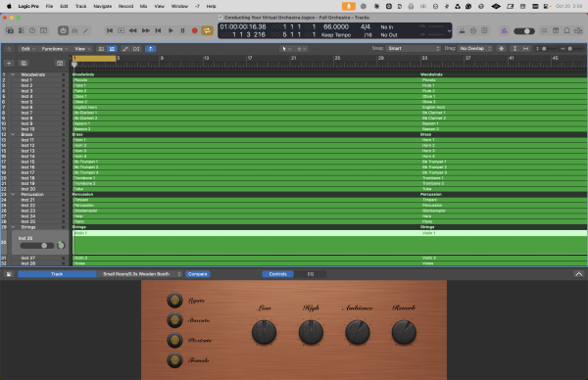This screenshot has width=588, height=380.
Task: Click the add track plus button
Action: click(x=9, y=64)
